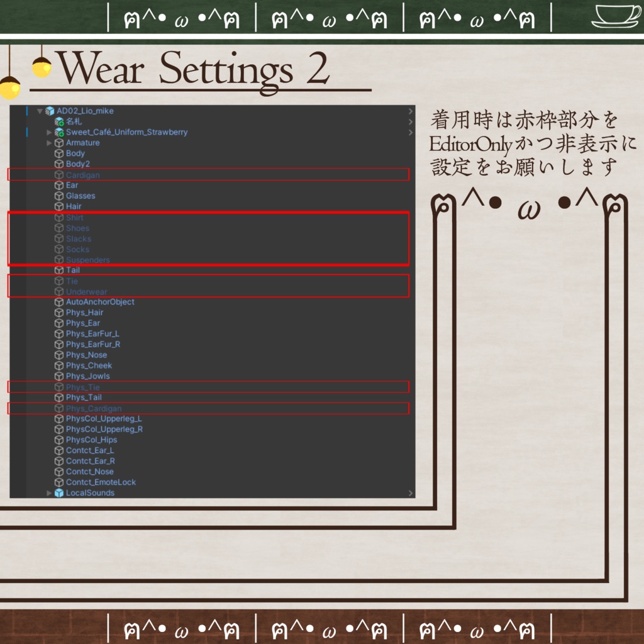Open the 名札 prefab via its row chevron
This screenshot has height=644, width=644.
click(410, 121)
